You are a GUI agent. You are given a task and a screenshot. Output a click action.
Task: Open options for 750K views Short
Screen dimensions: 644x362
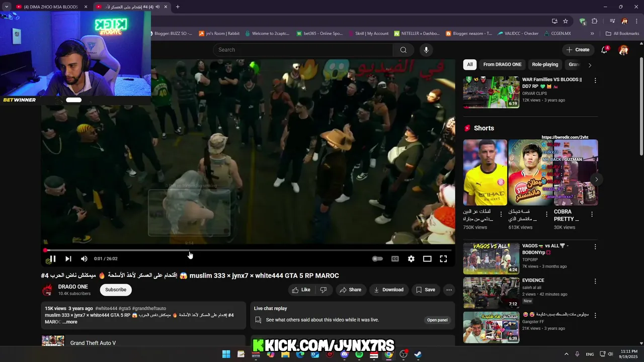pos(501,214)
